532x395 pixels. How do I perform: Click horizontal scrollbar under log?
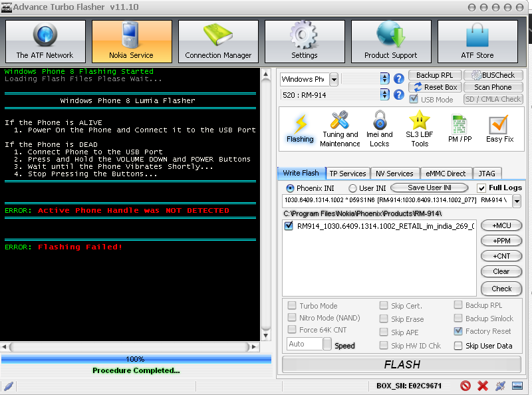click(x=130, y=347)
